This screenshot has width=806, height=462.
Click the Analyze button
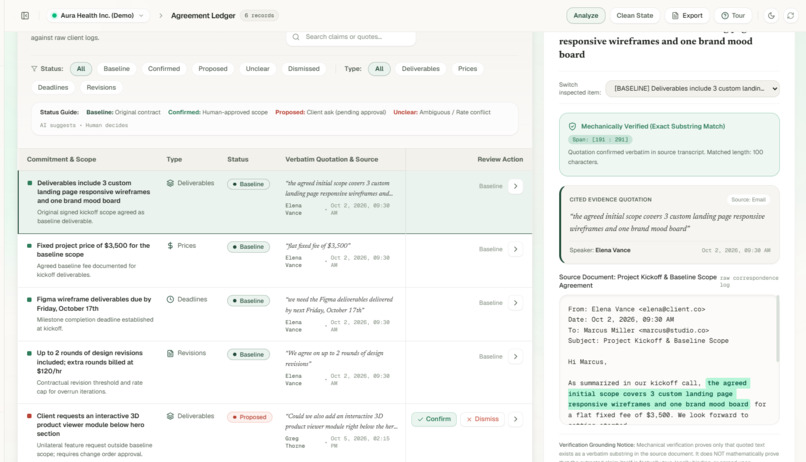(x=585, y=15)
